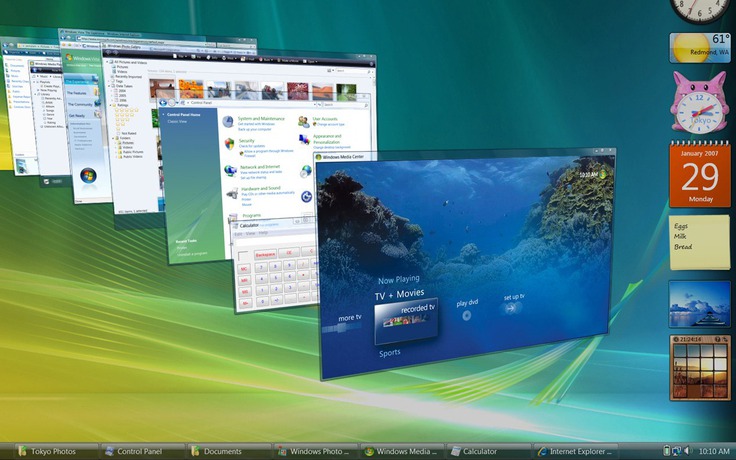Click the blue Ease of Access icon

307,197
